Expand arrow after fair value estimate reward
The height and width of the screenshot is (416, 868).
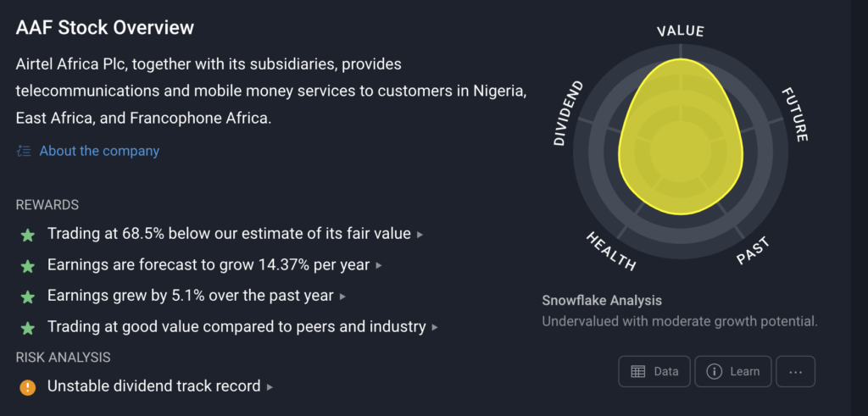420,235
